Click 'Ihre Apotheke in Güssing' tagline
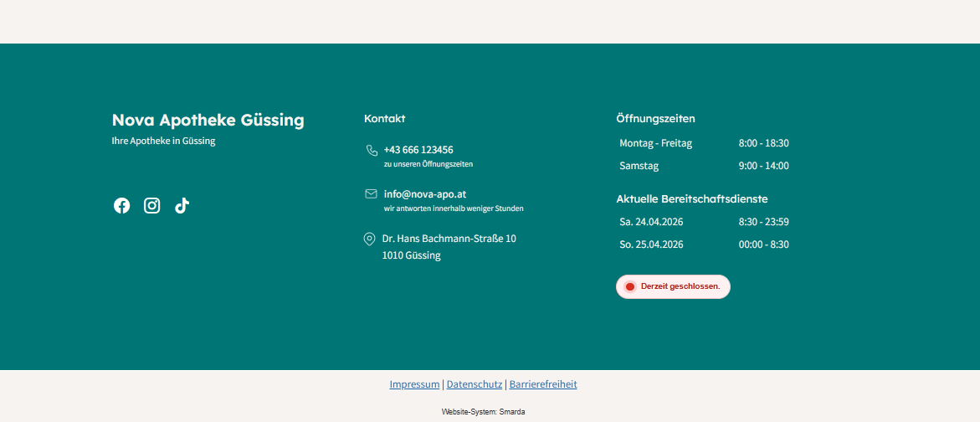The width and height of the screenshot is (980, 422). [163, 141]
